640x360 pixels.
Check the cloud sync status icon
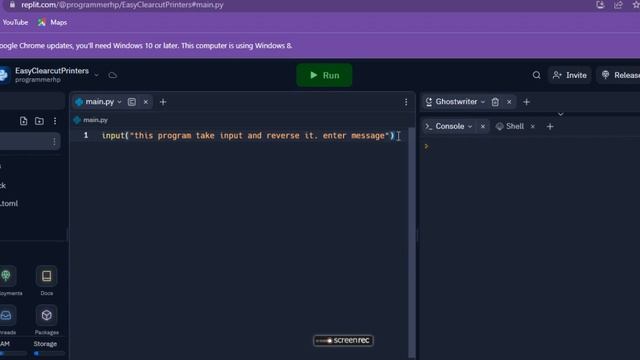pyautogui.click(x=113, y=75)
